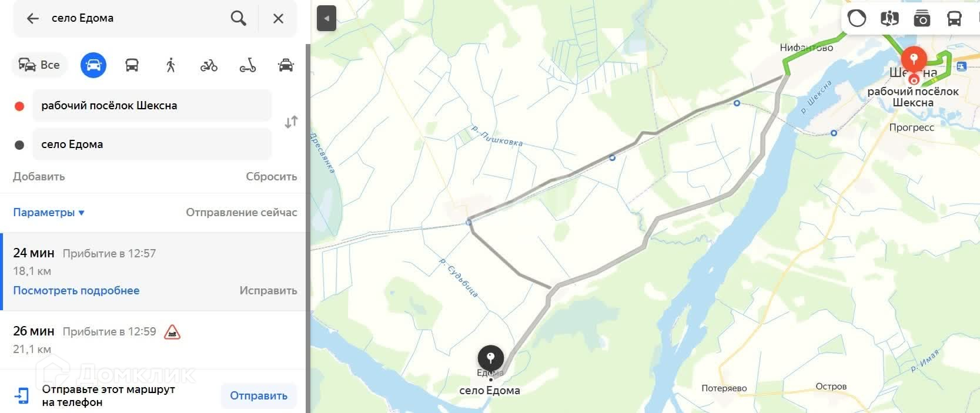Click the search magnifier icon
Image resolution: width=980 pixels, height=413 pixels.
[x=238, y=18]
